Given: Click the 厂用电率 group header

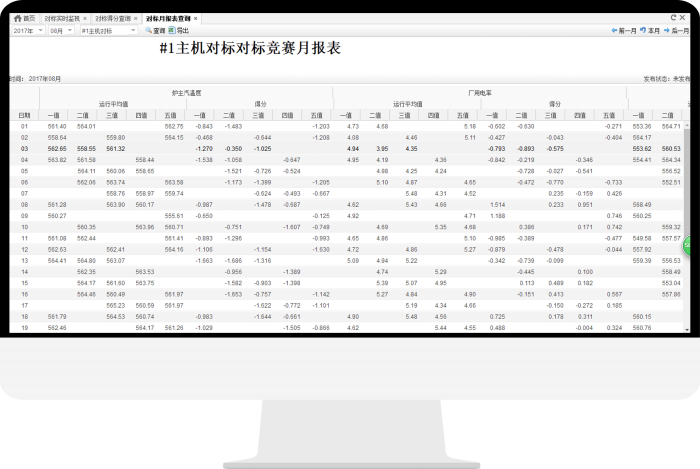Looking at the screenshot, I should [x=479, y=92].
